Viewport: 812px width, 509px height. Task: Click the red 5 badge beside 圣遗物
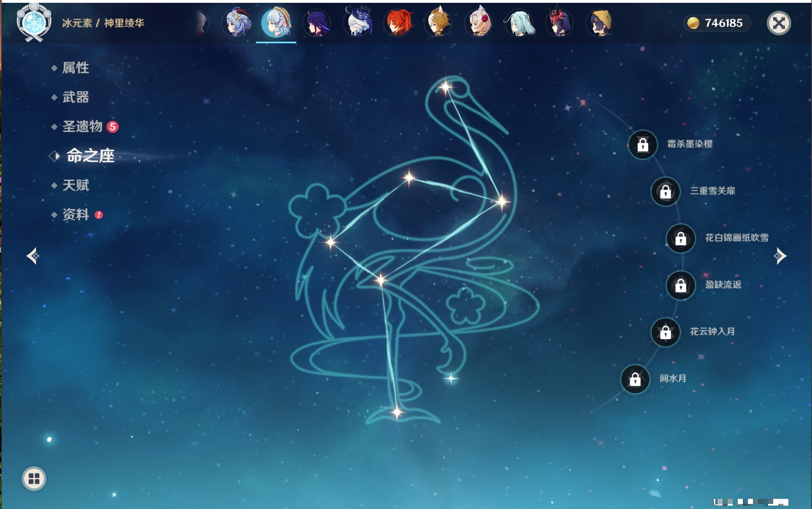pos(112,127)
